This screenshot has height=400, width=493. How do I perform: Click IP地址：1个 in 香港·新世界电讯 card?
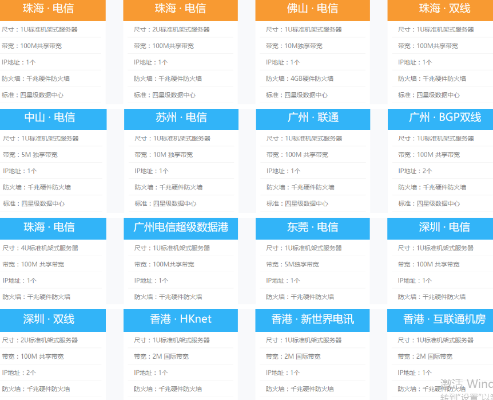point(282,373)
